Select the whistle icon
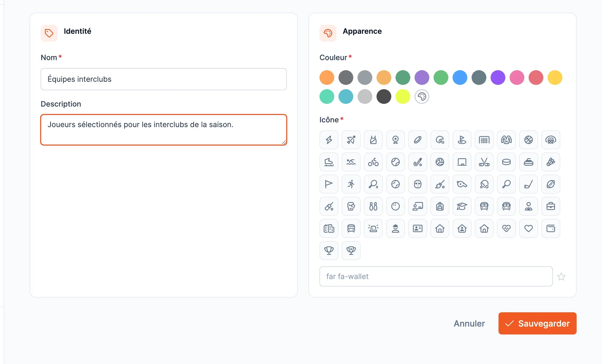The width and height of the screenshot is (602, 364). tap(462, 184)
